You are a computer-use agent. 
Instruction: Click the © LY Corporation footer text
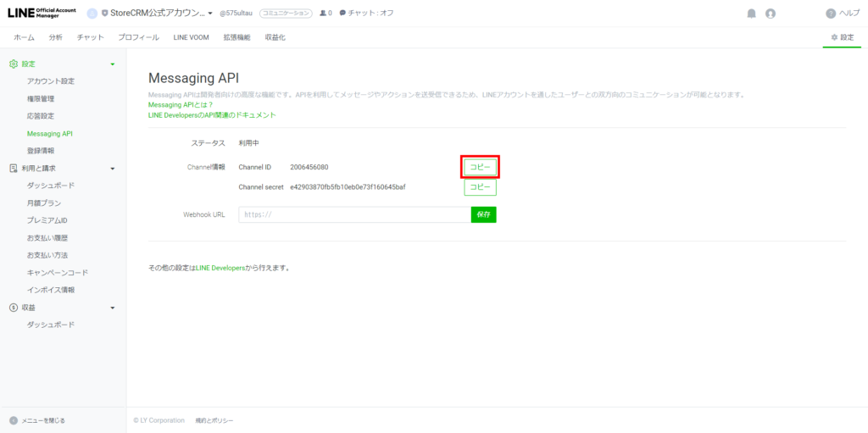click(159, 421)
